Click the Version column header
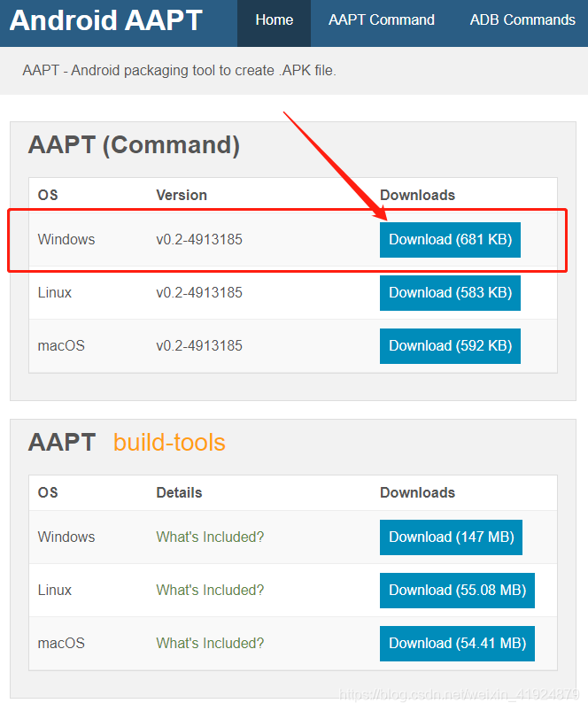 [182, 195]
